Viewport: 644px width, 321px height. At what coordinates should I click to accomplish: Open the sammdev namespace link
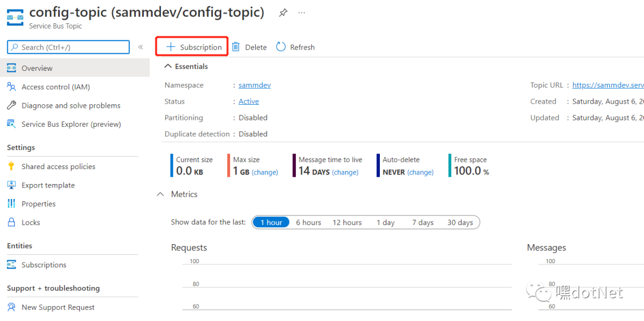pos(255,85)
